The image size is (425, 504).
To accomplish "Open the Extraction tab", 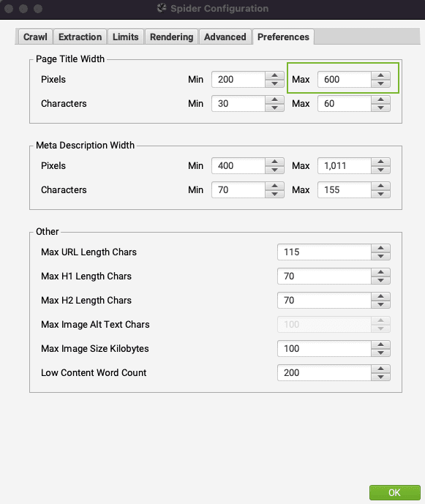I will coord(80,37).
